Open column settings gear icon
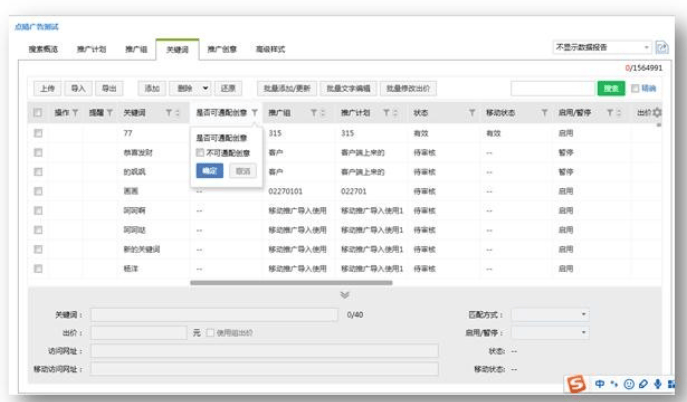This screenshot has width=687, height=402. pyautogui.click(x=657, y=113)
